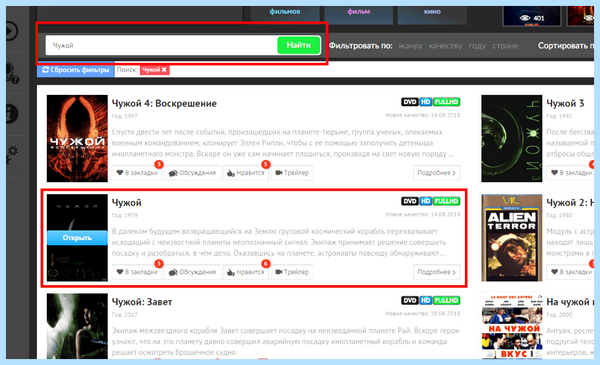Open the Чужой 4: Воскрешение poster thumbnail
Viewport: 600px width, 365px height.
[77, 139]
